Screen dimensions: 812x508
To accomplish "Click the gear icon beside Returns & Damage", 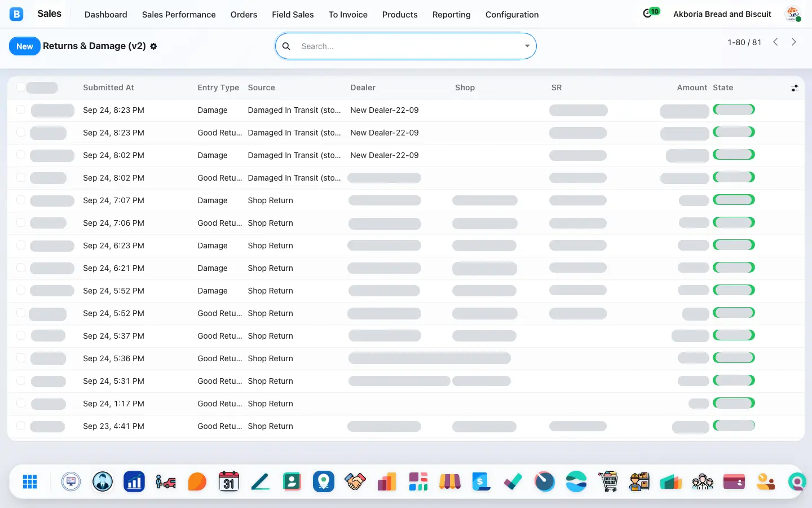I will 153,46.
